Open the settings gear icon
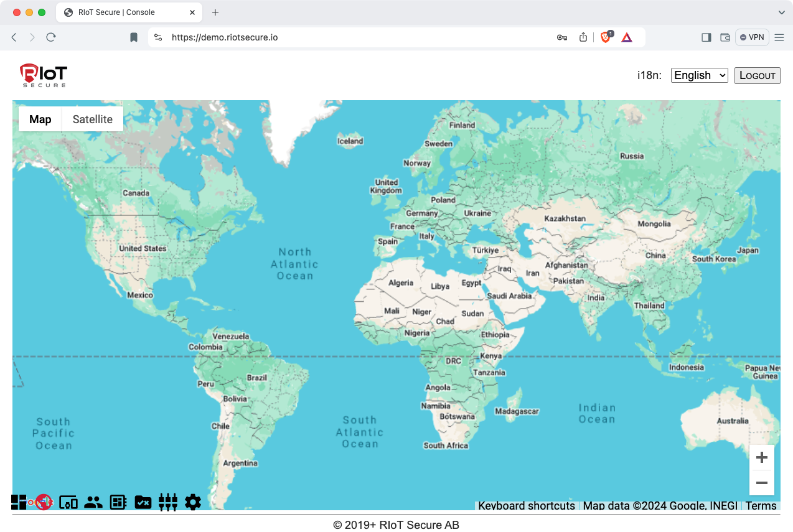Viewport: 793px width, 532px height. click(193, 502)
